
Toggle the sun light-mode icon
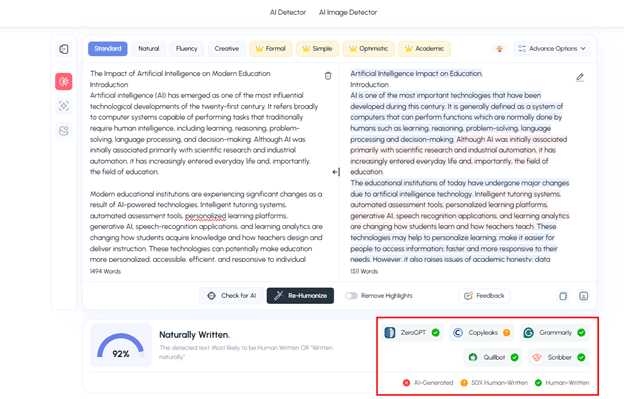[x=499, y=49]
